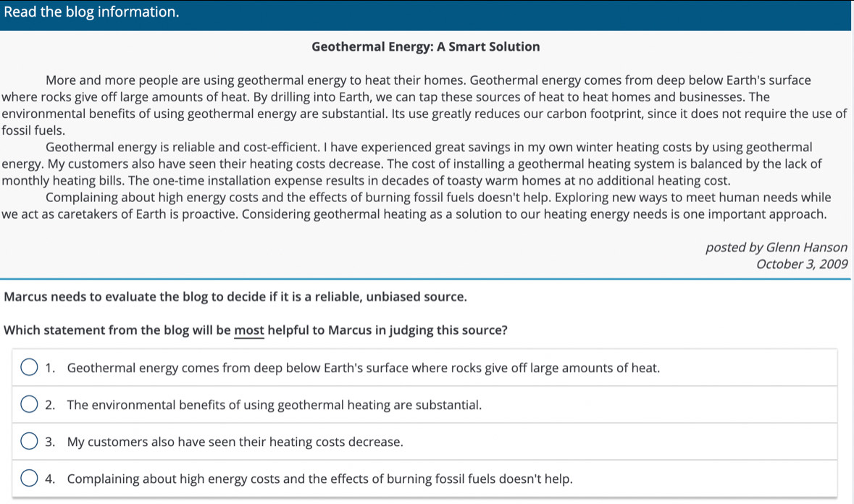Viewport: 854px width, 504px height.
Task: Select the radio button for answer 1
Action: pyautogui.click(x=29, y=368)
